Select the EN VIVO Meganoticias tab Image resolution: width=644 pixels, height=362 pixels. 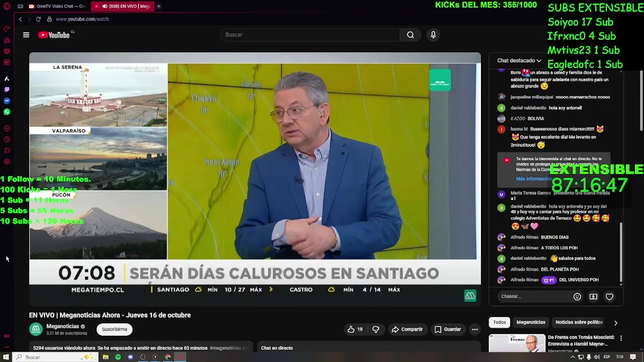point(123,7)
